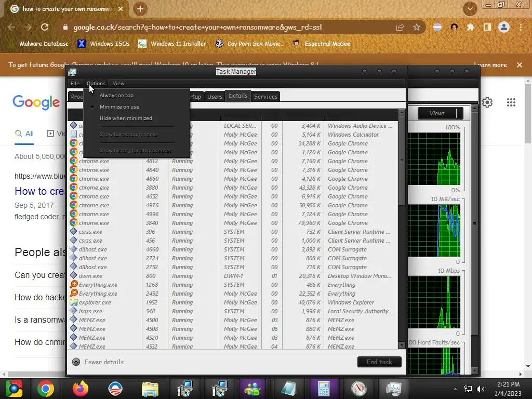Open the Chrome icon in the taskbar
Image resolution: width=532 pixels, height=399 pixels.
pos(46,389)
